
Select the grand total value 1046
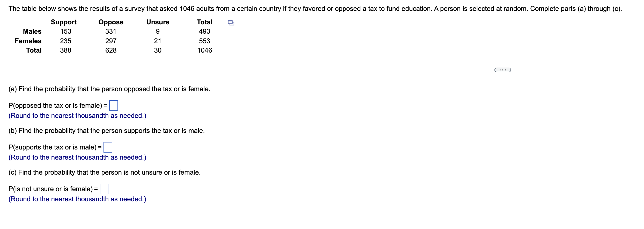tap(205, 50)
